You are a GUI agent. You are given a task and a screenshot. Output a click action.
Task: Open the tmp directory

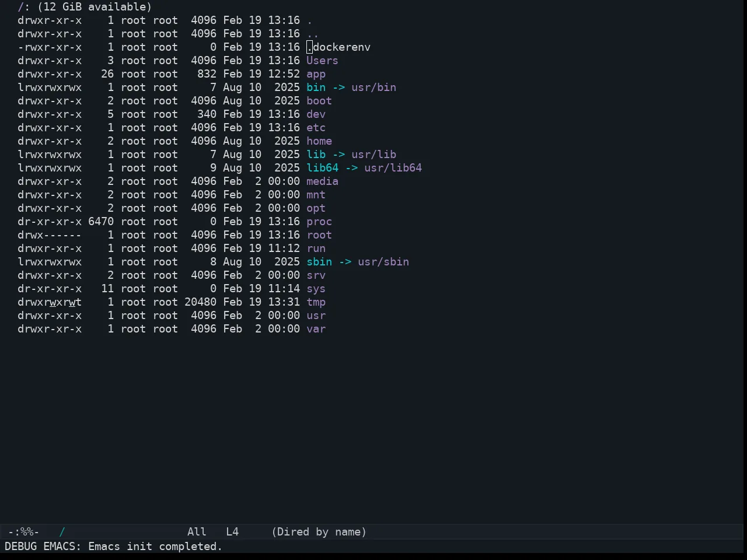coord(316,302)
